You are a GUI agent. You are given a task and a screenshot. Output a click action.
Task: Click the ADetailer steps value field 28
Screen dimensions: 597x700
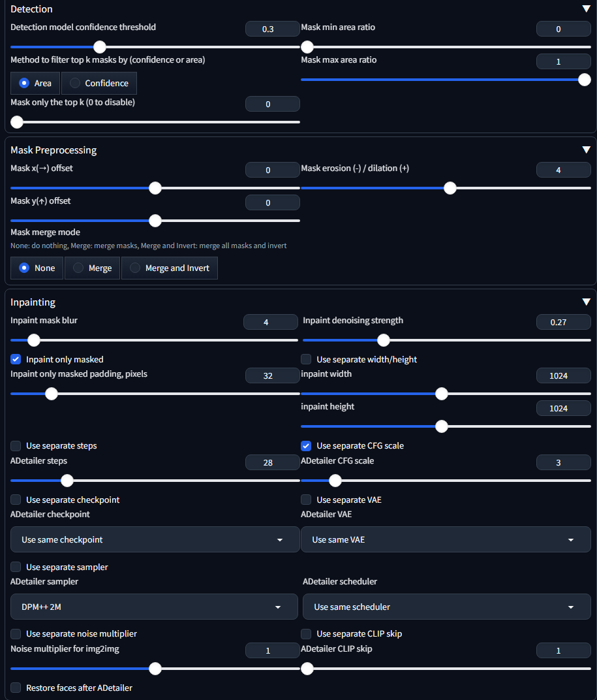(272, 462)
